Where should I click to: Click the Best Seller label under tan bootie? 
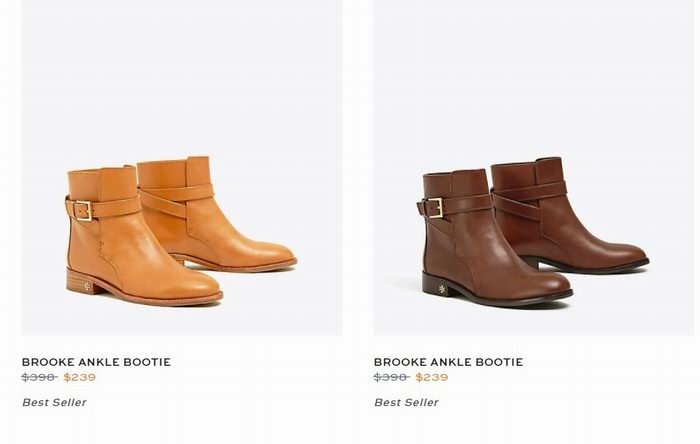pyautogui.click(x=54, y=403)
